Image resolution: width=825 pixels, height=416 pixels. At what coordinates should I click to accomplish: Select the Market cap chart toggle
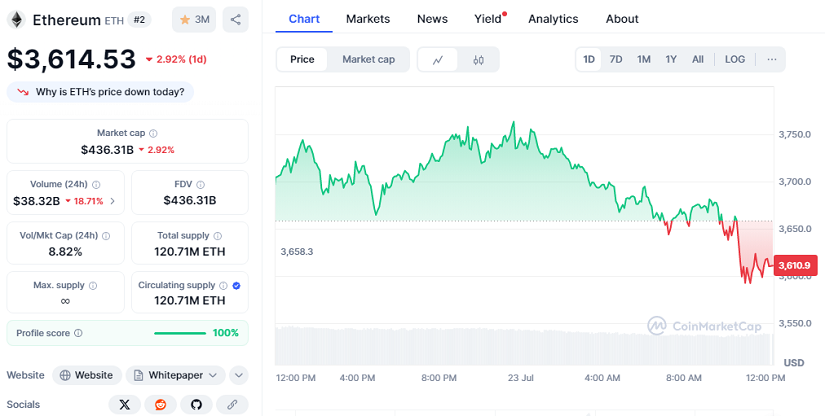[368, 59]
